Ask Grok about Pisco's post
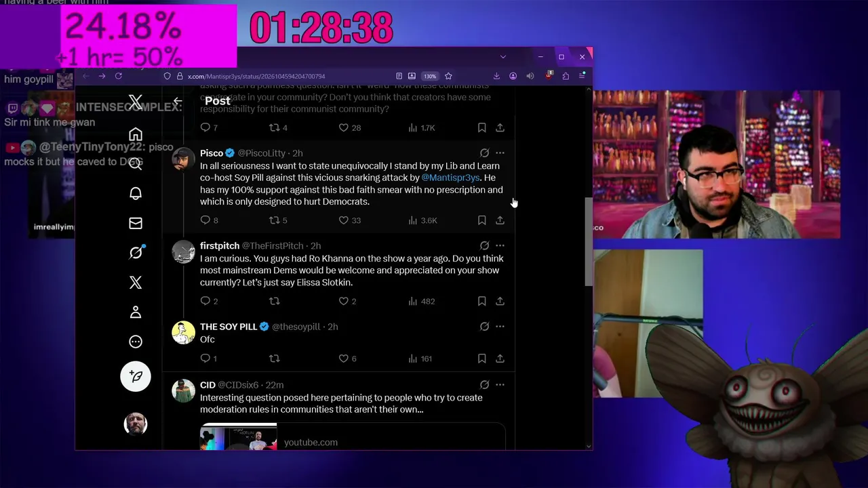This screenshot has height=488, width=868. pyautogui.click(x=484, y=153)
